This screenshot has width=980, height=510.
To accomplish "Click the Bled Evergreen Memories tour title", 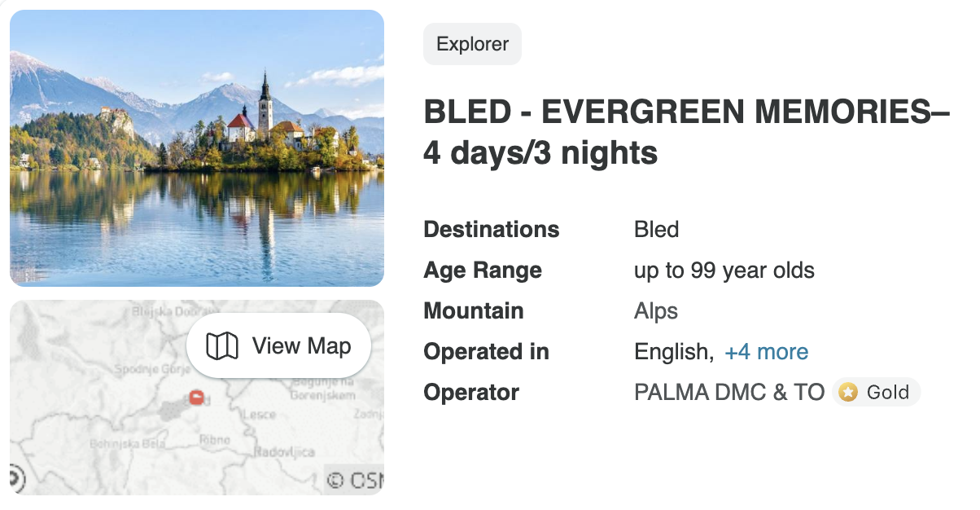I will click(x=686, y=133).
